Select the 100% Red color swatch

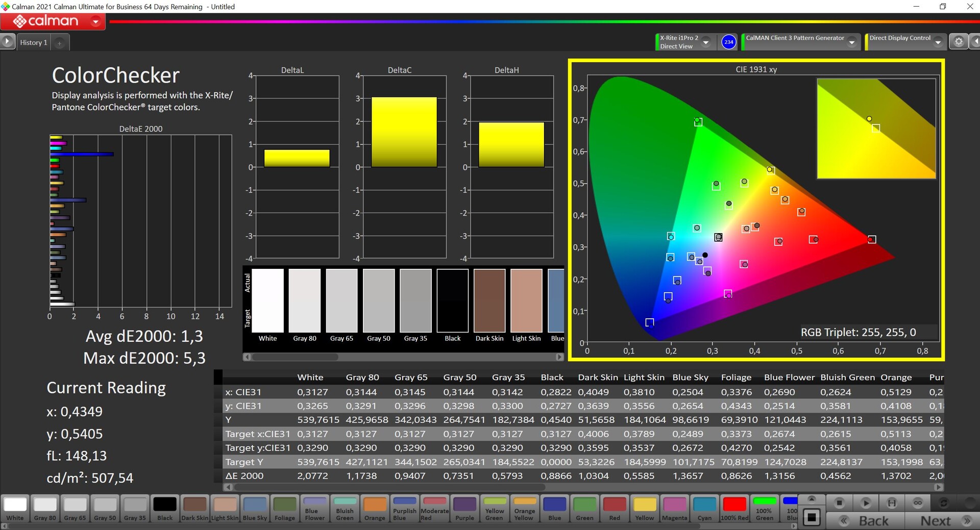pyautogui.click(x=734, y=509)
